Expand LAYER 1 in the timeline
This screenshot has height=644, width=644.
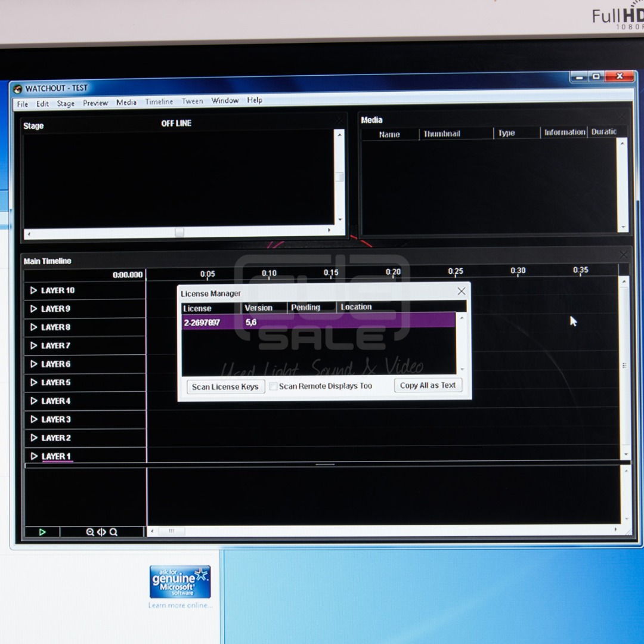click(x=33, y=456)
